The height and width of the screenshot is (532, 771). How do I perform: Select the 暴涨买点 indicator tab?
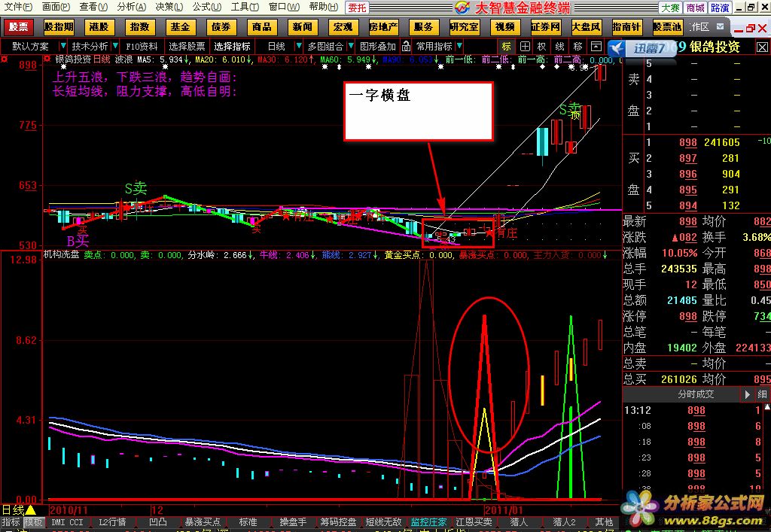pyautogui.click(x=203, y=521)
